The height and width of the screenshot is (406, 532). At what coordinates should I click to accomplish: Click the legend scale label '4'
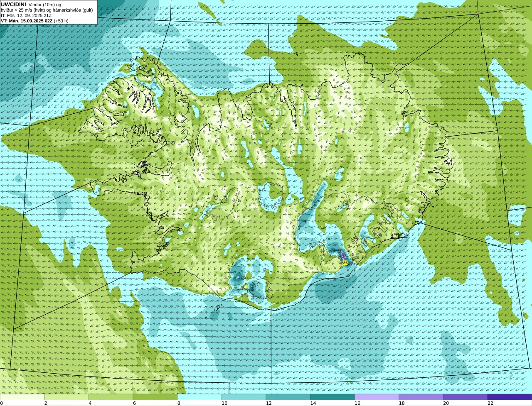pyautogui.click(x=90, y=403)
